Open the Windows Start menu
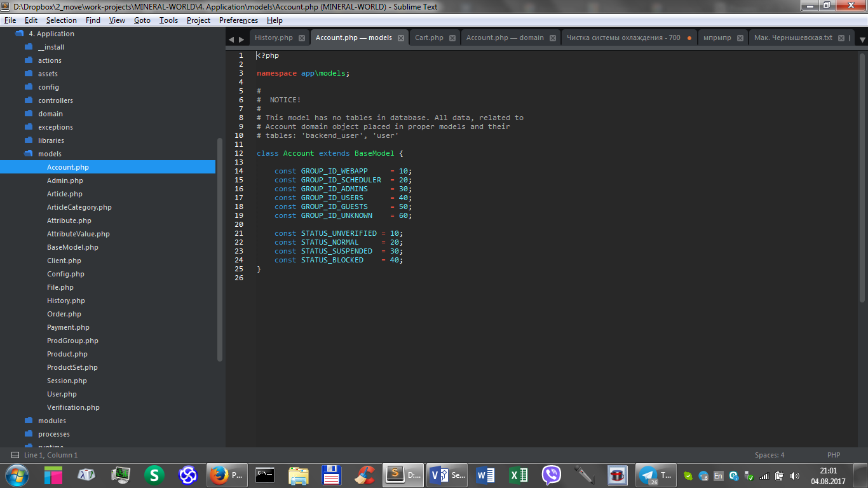This screenshot has height=488, width=868. (x=17, y=475)
